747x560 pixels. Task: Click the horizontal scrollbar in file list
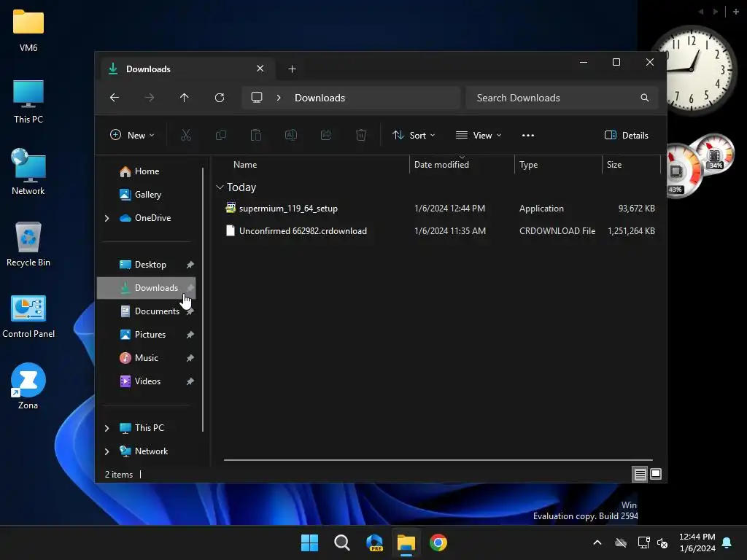[x=438, y=460]
